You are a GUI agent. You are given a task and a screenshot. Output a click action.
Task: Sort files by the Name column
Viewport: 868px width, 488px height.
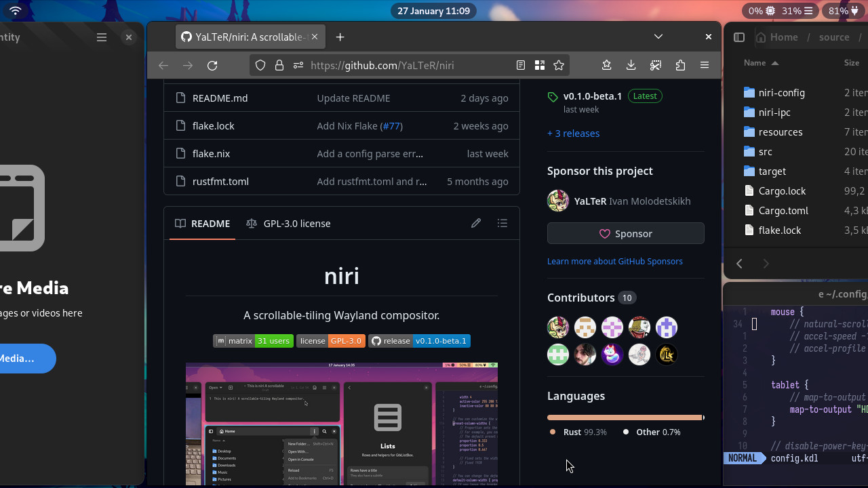(761, 62)
